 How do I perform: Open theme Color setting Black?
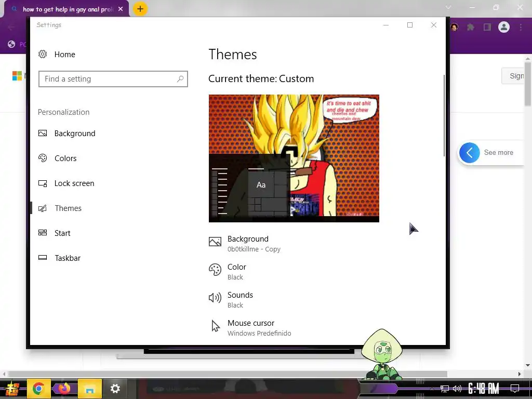coord(236,272)
